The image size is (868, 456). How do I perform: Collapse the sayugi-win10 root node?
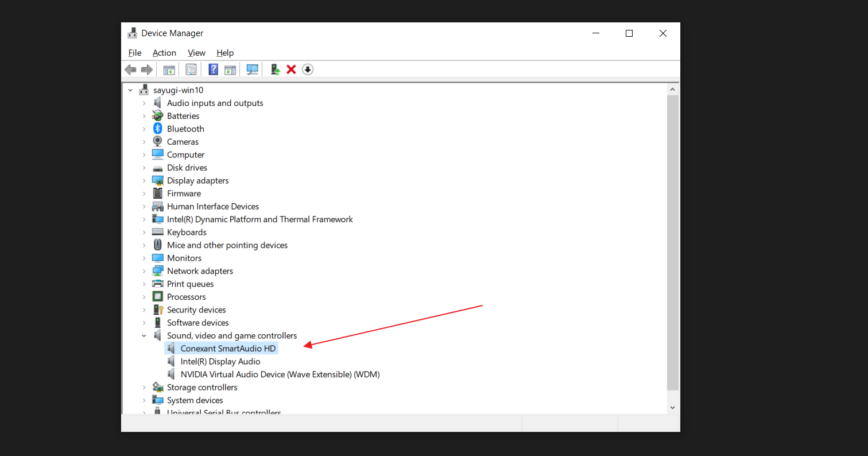click(x=131, y=90)
